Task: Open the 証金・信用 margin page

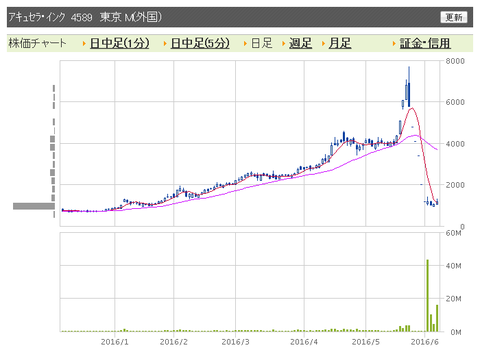Action: [425, 43]
